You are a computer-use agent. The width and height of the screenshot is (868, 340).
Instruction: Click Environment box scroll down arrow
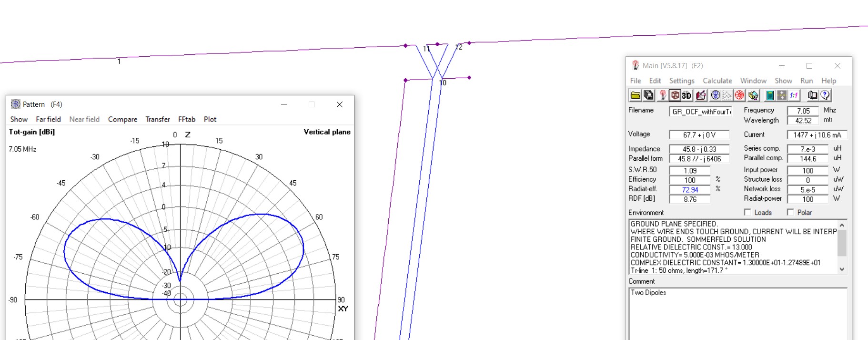842,269
